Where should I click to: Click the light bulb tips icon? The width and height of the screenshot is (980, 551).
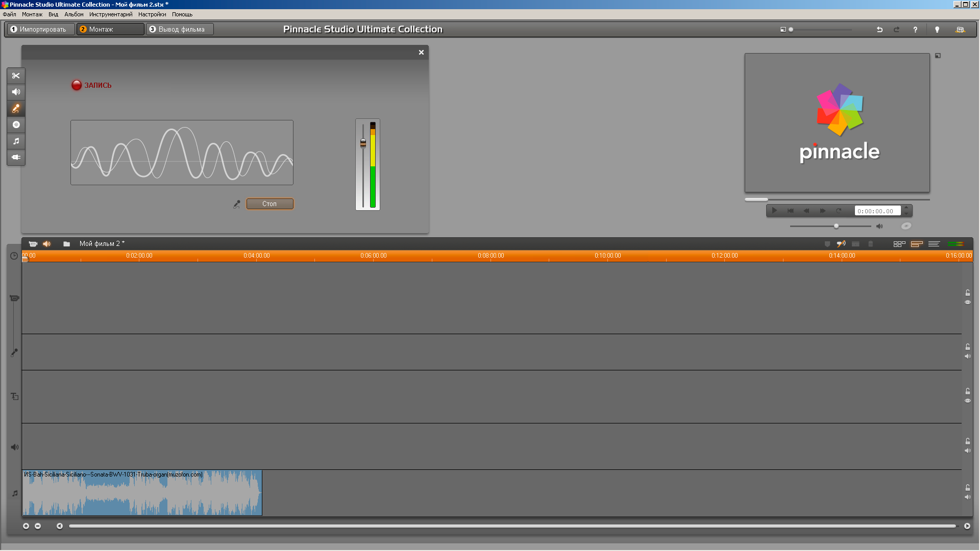click(x=937, y=30)
